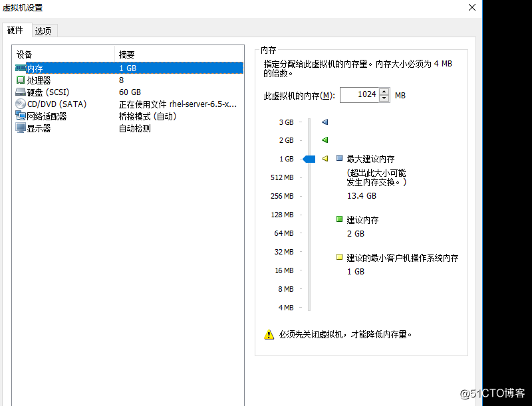Increase memory with the up stepper arrow
This screenshot has height=406, width=532.
(384, 92)
